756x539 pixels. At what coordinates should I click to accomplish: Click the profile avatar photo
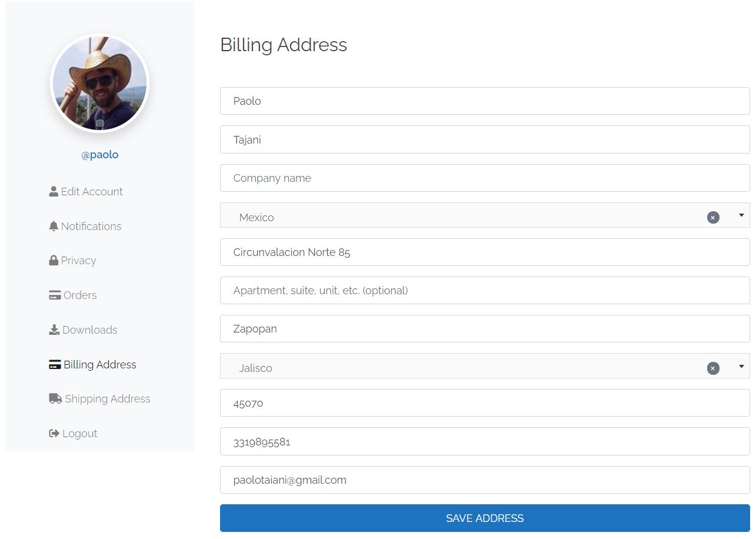click(x=100, y=83)
